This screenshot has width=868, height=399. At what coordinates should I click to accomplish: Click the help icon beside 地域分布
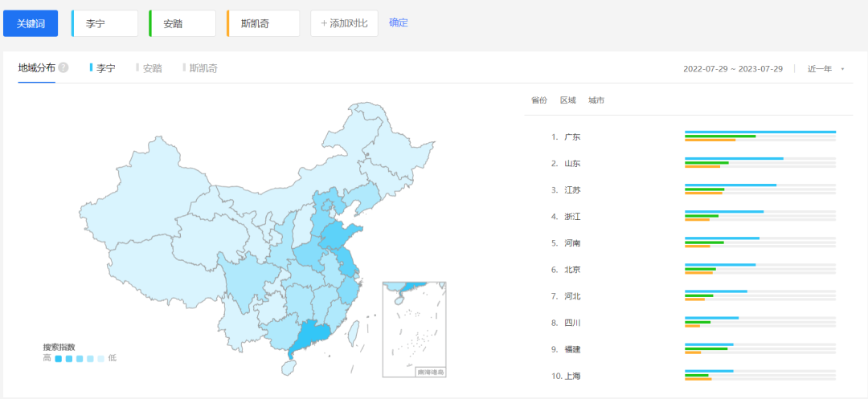[x=63, y=68]
